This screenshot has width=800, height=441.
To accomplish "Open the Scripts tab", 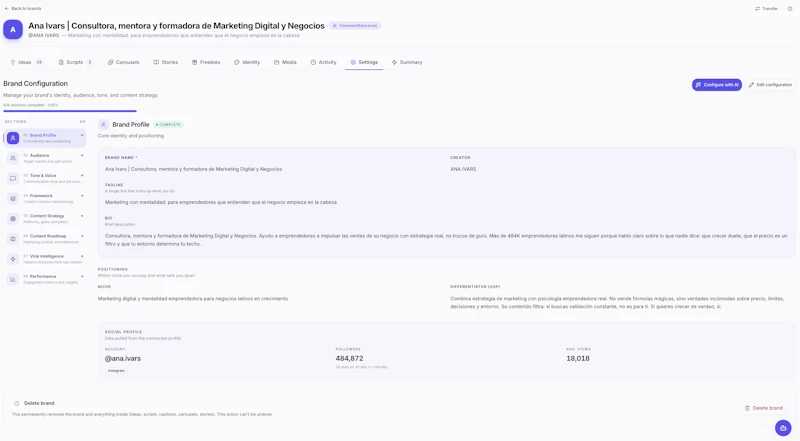I will (76, 62).
